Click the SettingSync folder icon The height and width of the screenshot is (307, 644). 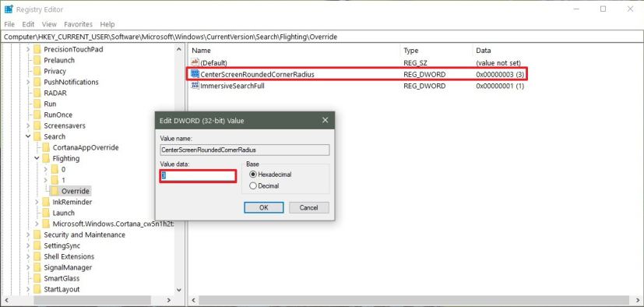pyautogui.click(x=37, y=245)
